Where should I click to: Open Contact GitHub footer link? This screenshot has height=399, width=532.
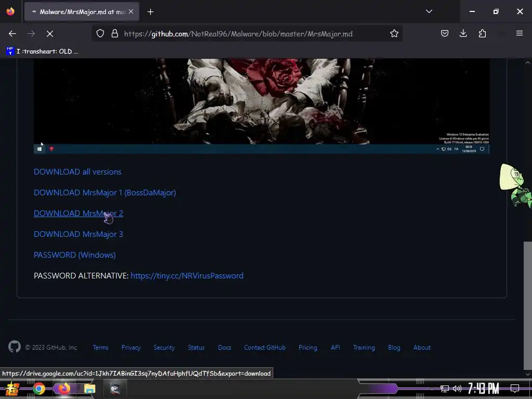(264, 348)
